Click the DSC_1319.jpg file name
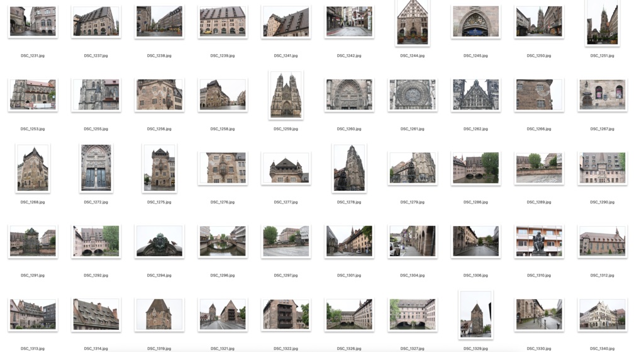This screenshot has width=644, height=352. coord(159,348)
